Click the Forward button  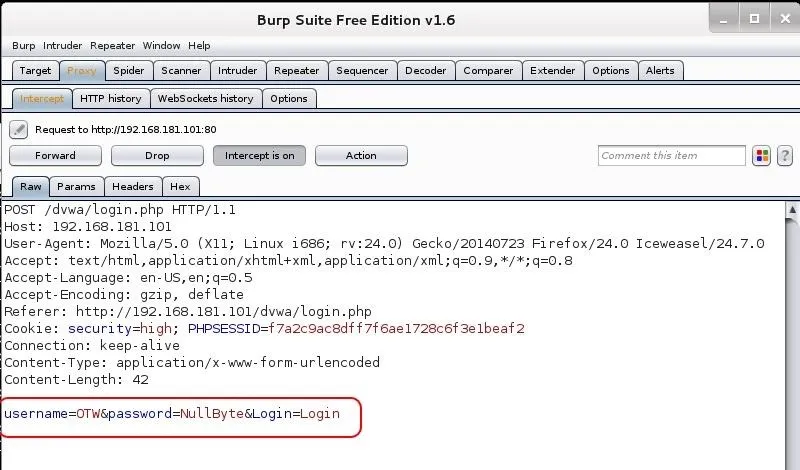[55, 156]
